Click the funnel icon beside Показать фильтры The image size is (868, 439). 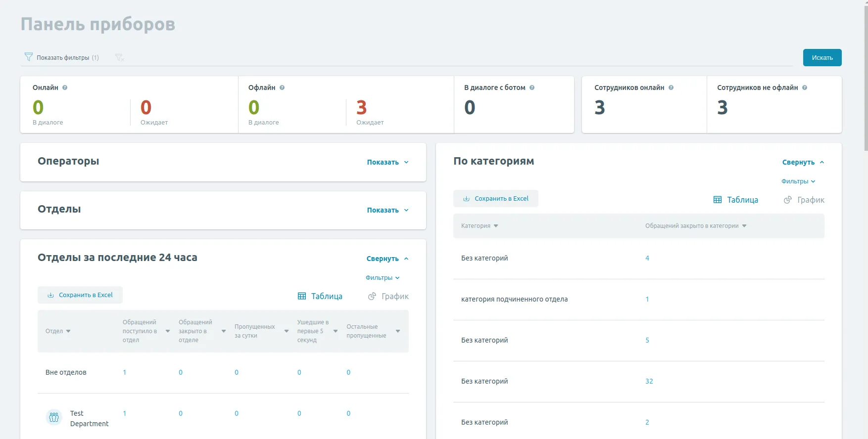coord(29,57)
